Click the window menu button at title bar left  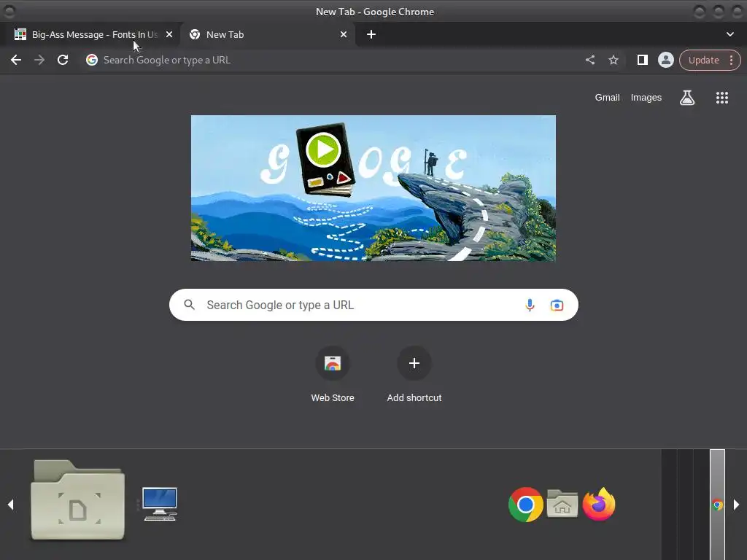9,11
